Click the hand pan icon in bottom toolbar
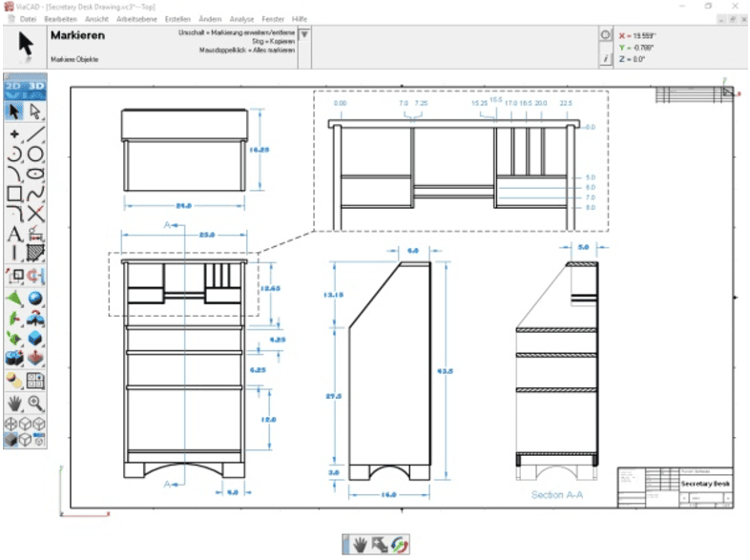The image size is (750, 560). pos(362,543)
